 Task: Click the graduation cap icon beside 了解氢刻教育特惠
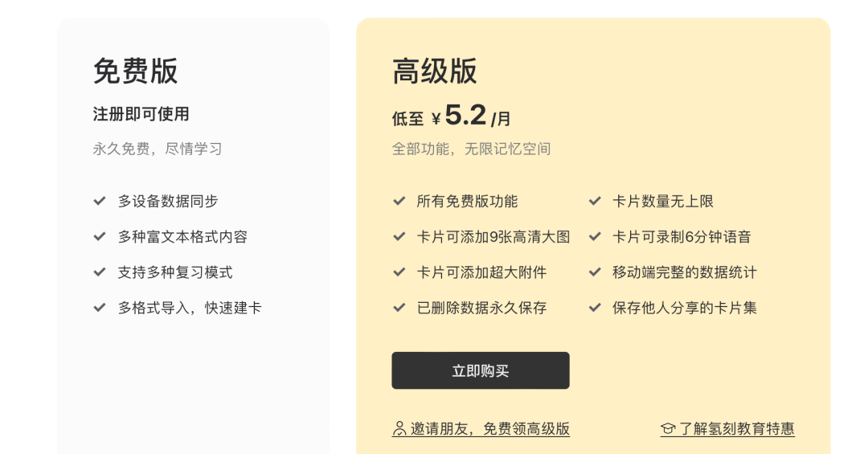(668, 429)
